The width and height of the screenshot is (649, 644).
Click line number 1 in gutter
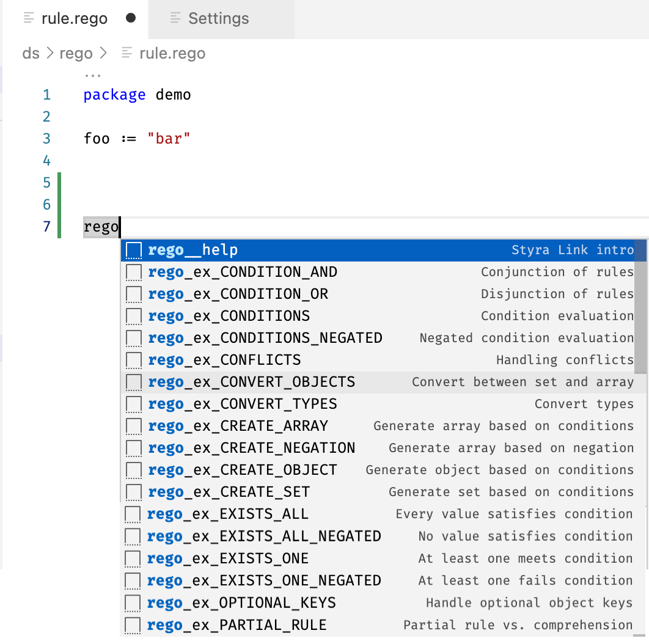pos(46,95)
